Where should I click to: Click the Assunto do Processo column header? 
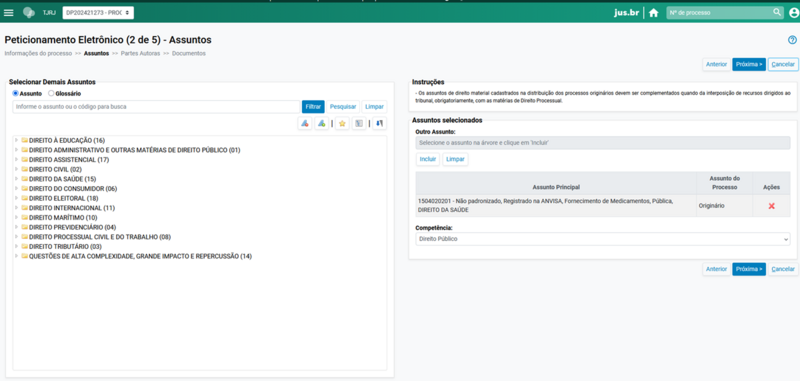(x=724, y=183)
